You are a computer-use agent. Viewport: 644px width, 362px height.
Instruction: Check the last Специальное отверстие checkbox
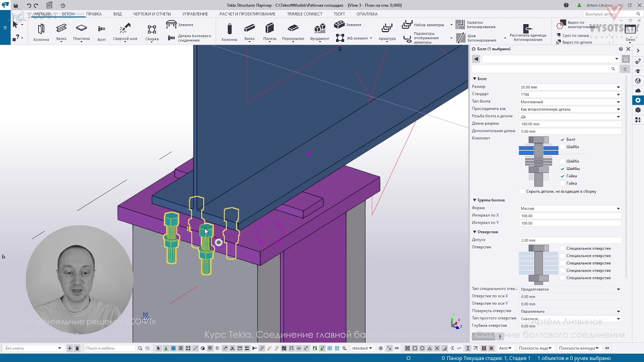click(x=562, y=278)
